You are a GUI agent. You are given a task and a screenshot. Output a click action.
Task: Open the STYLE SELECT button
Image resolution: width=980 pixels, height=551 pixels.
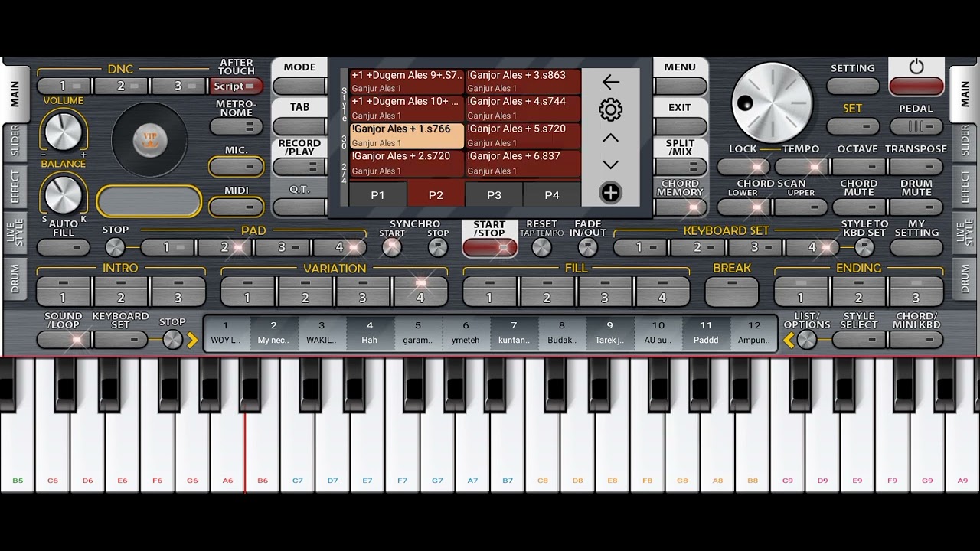[858, 340]
